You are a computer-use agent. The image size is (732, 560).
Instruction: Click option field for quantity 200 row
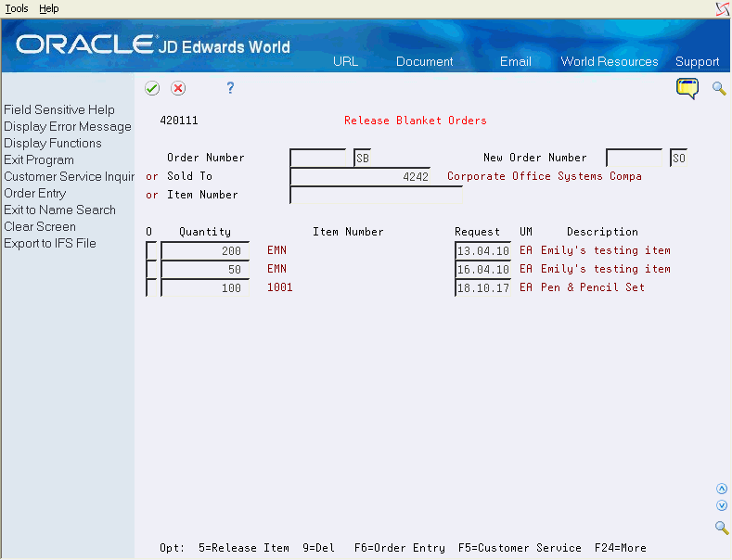pyautogui.click(x=151, y=250)
